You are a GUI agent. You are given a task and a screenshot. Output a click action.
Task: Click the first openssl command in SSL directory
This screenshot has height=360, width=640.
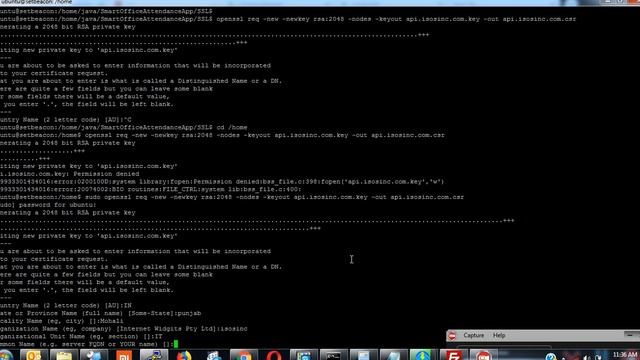(x=288, y=19)
